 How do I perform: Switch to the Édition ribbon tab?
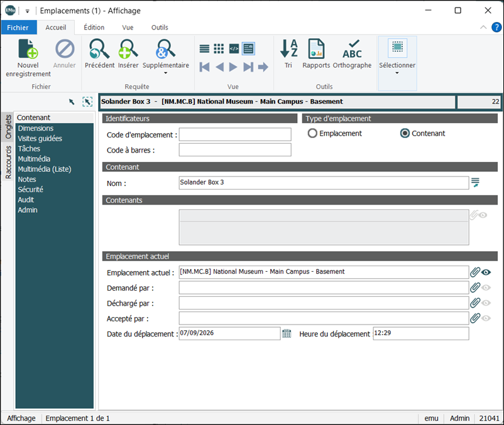(x=94, y=27)
